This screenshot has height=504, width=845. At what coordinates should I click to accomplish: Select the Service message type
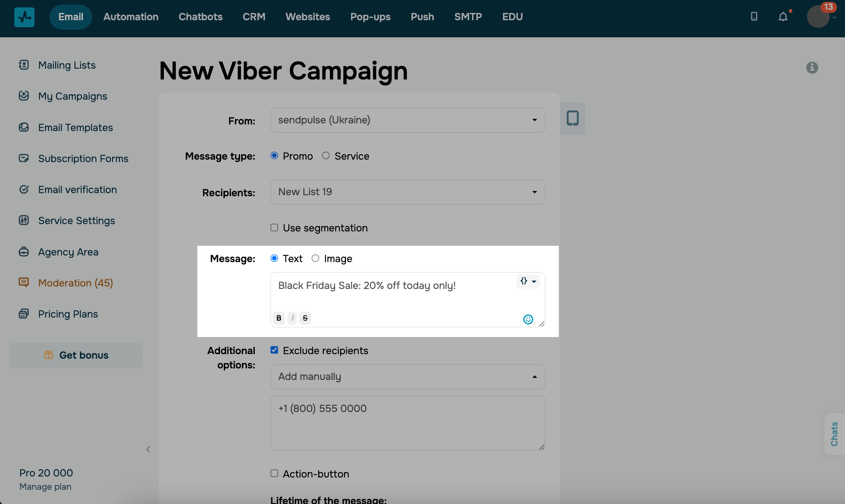click(x=326, y=155)
